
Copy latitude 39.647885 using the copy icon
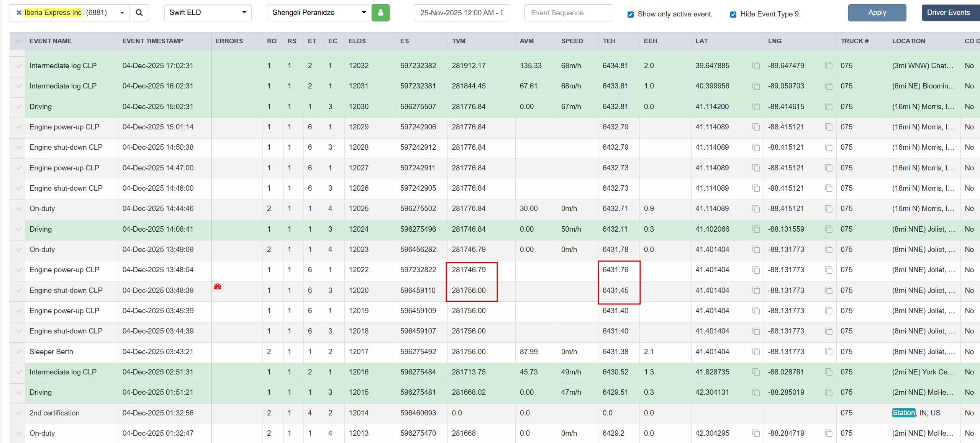point(756,66)
